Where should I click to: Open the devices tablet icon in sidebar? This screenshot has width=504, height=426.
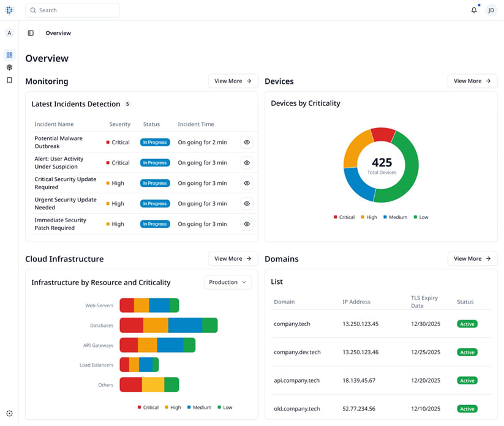coord(9,80)
